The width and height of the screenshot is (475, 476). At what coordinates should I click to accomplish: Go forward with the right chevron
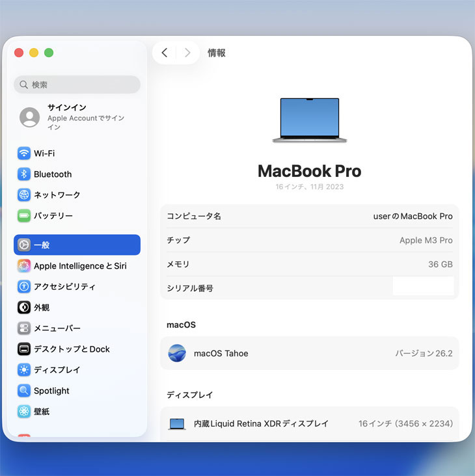[x=187, y=53]
